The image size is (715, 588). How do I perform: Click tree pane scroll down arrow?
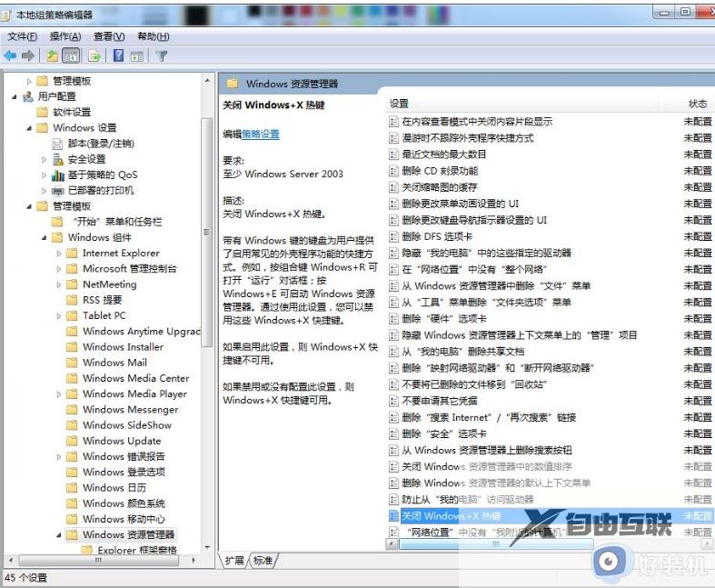(x=207, y=547)
